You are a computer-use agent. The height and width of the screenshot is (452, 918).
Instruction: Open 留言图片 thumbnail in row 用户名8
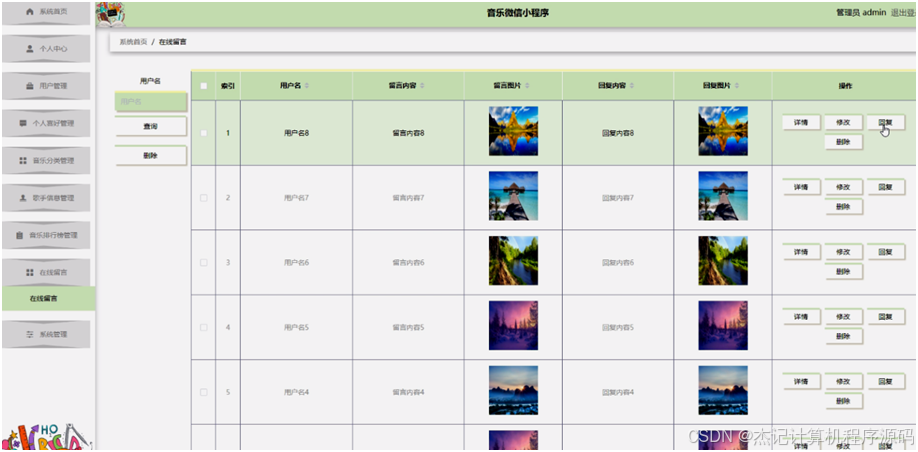tap(513, 131)
